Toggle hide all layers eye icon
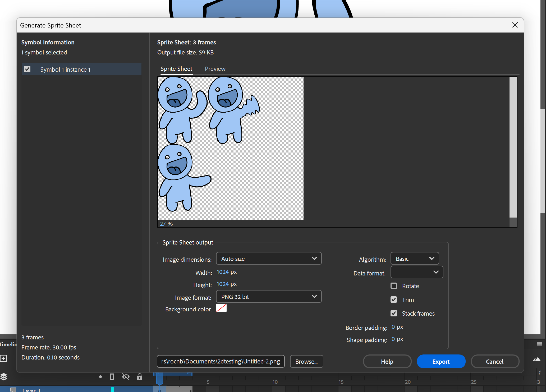 126,377
